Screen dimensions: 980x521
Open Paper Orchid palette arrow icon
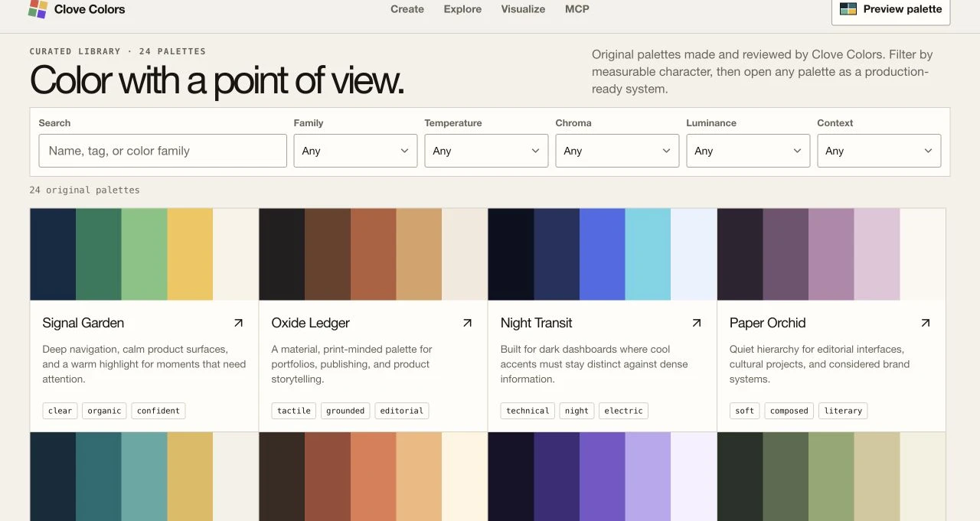point(926,323)
